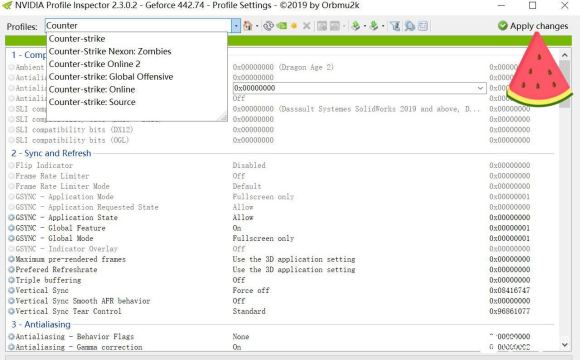The width and height of the screenshot is (580, 360).
Task: Pick Counter-strike: Global Offensive profile
Action: [x=137, y=77]
